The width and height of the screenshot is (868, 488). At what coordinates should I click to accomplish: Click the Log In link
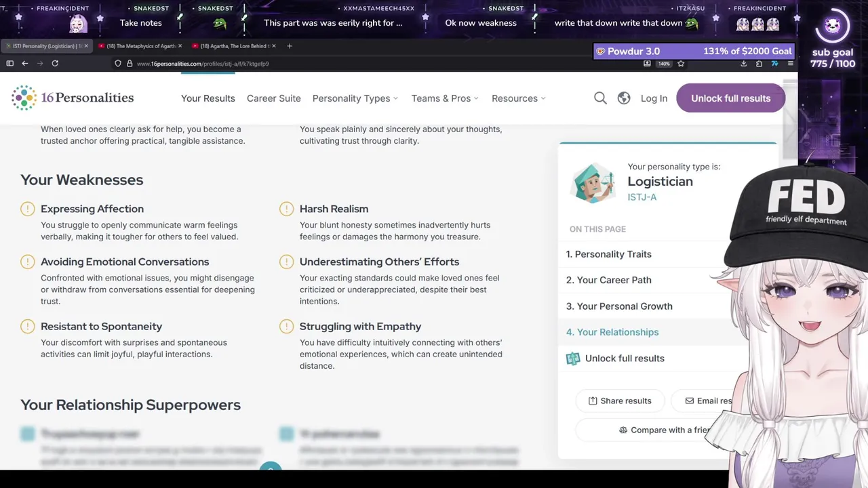point(654,98)
